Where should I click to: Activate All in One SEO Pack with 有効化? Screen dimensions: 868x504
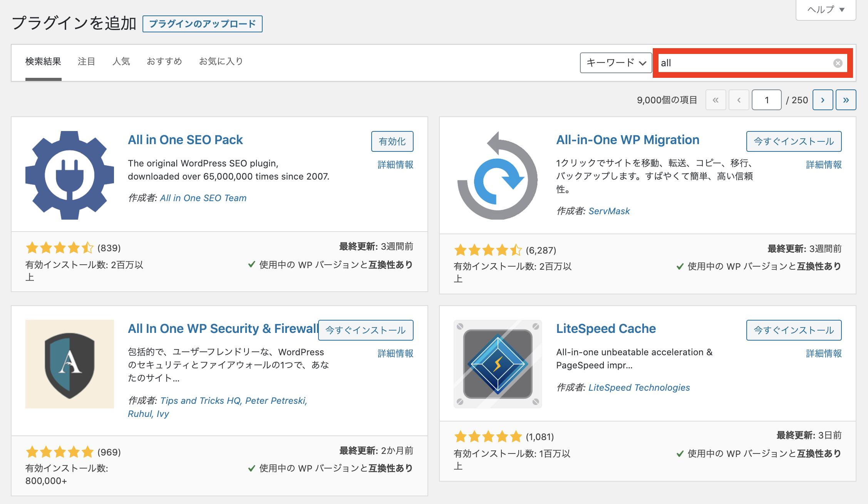(x=392, y=141)
